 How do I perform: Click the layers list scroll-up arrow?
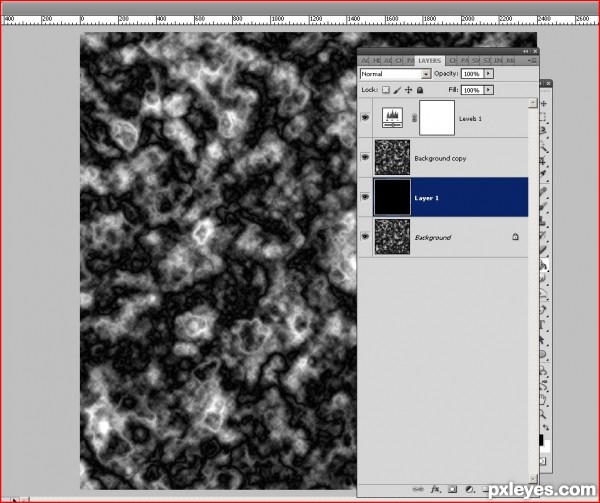pos(533,103)
